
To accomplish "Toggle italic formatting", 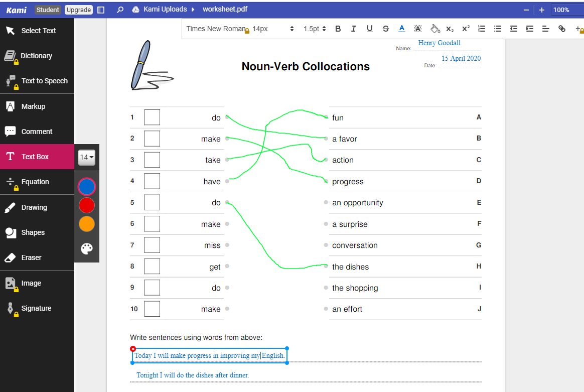I will [x=353, y=29].
